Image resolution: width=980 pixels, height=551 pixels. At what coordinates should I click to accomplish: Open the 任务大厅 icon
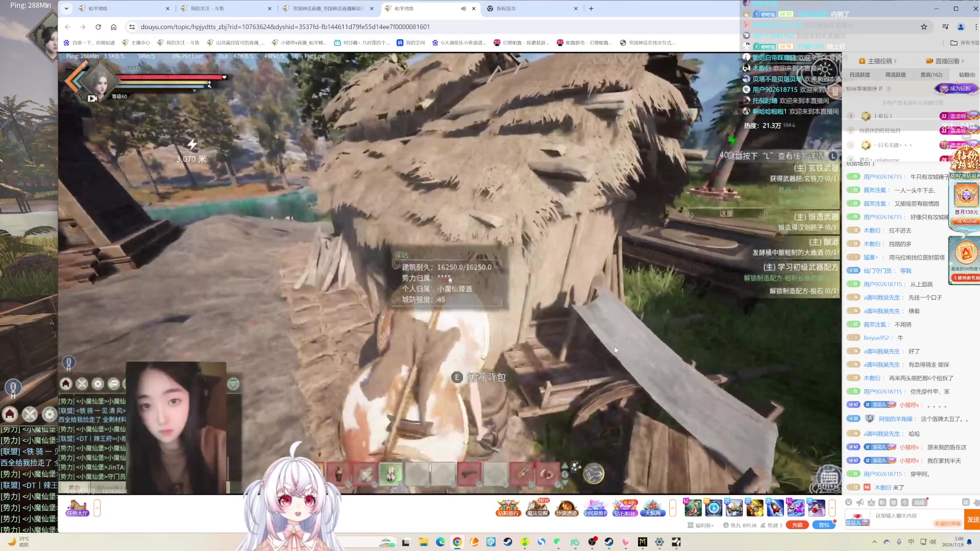[77, 508]
